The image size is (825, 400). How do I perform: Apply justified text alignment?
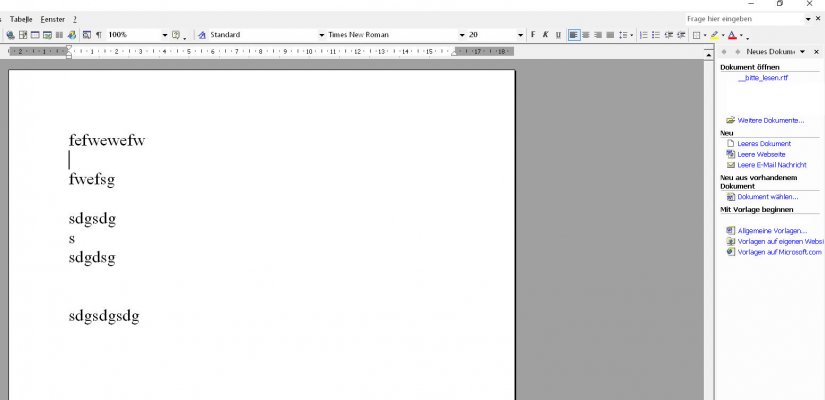click(x=610, y=35)
